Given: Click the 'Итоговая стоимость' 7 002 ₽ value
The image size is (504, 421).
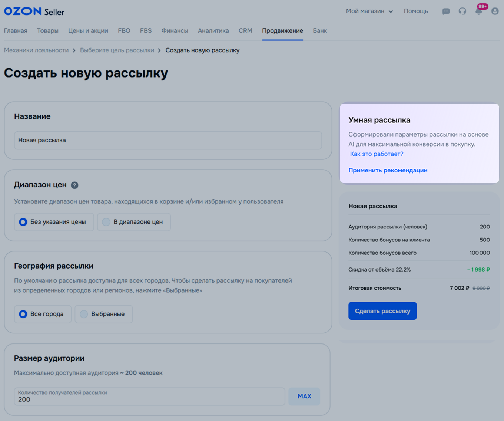Looking at the screenshot, I should [460, 288].
